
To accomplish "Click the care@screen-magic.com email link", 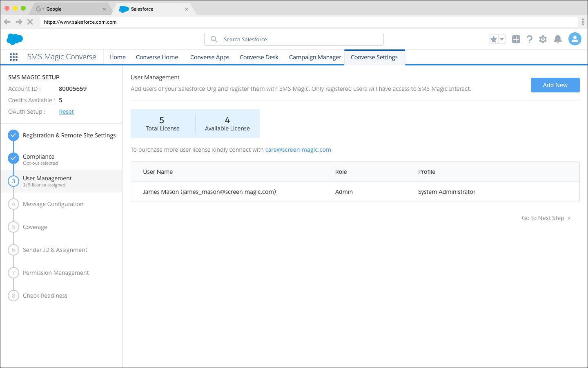I will [298, 150].
